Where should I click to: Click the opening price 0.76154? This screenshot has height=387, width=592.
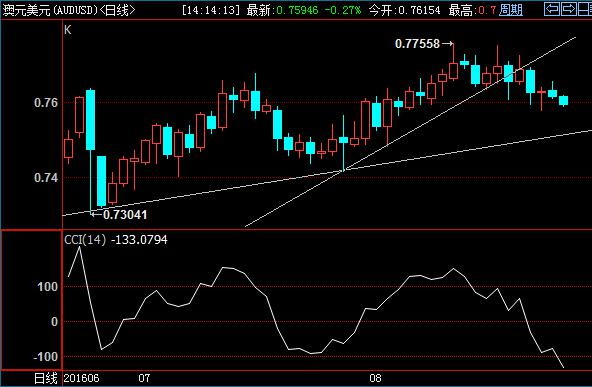[x=419, y=10]
